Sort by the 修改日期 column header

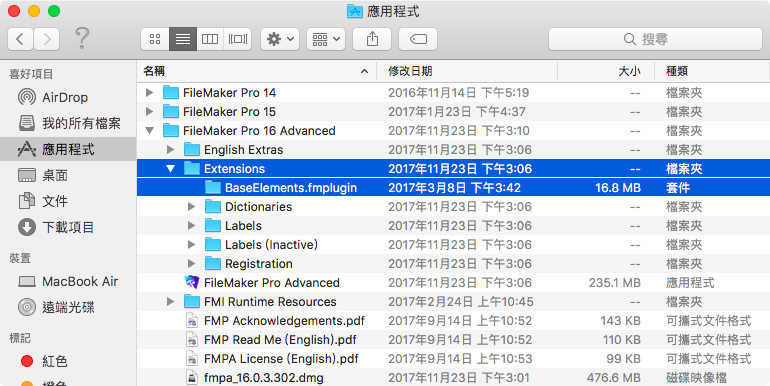click(x=467, y=71)
